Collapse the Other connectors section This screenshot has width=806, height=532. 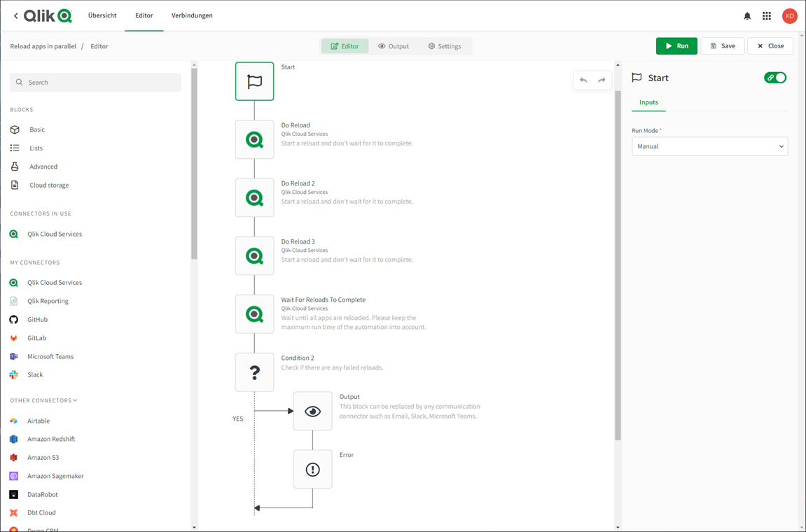(x=43, y=400)
